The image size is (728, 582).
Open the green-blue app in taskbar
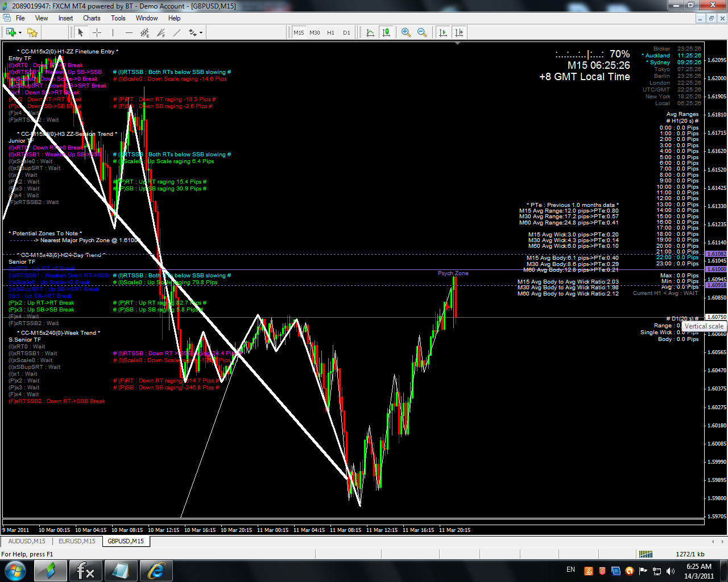[x=49, y=571]
